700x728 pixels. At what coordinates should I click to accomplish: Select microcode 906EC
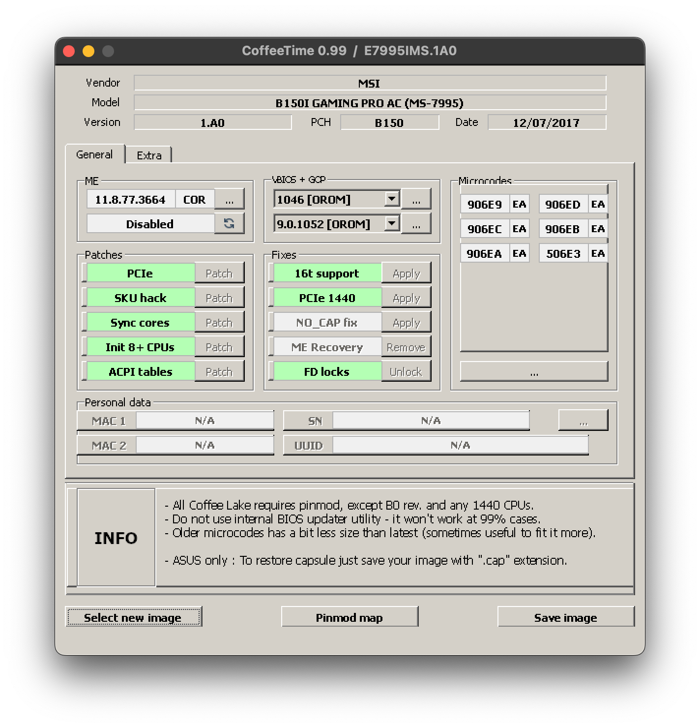[x=485, y=229]
